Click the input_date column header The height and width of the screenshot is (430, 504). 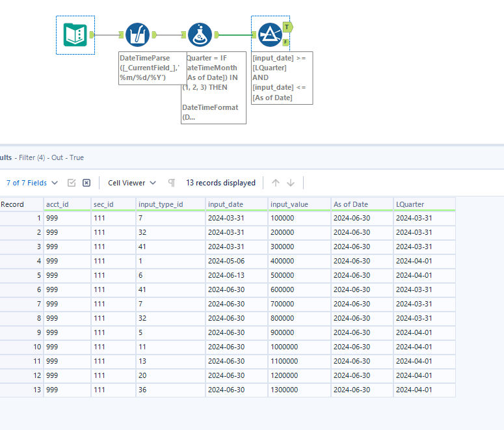pyautogui.click(x=225, y=204)
